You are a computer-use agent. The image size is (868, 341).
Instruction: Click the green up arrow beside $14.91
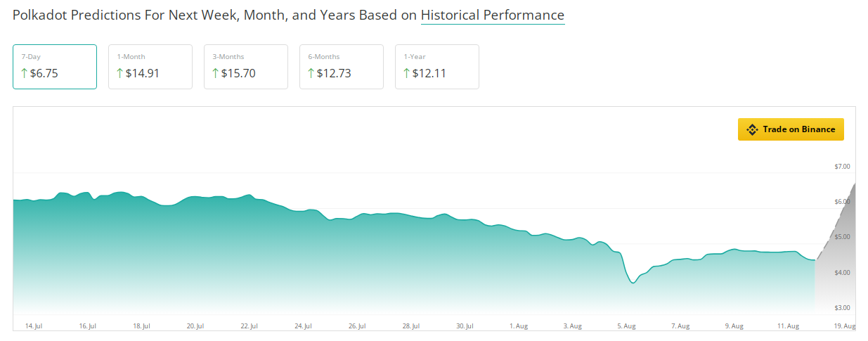tap(120, 73)
